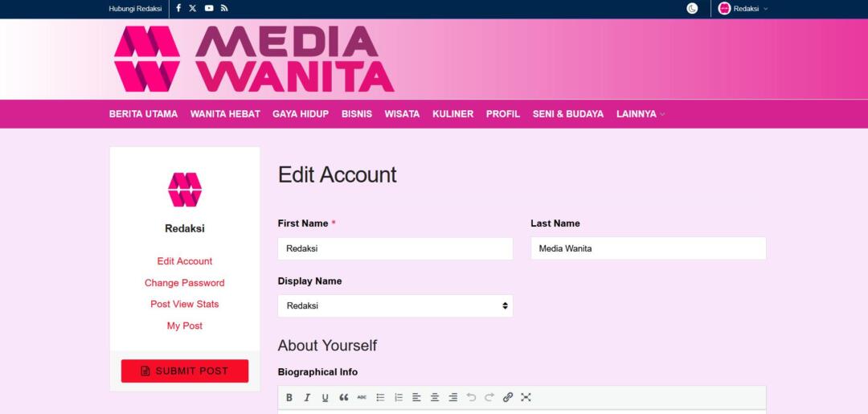
Task: Expand the Redaksi user menu chevron
Action: pos(766,9)
